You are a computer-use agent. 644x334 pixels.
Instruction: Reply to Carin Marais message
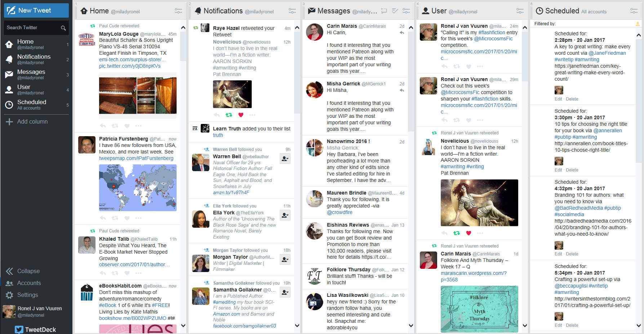coord(402,33)
